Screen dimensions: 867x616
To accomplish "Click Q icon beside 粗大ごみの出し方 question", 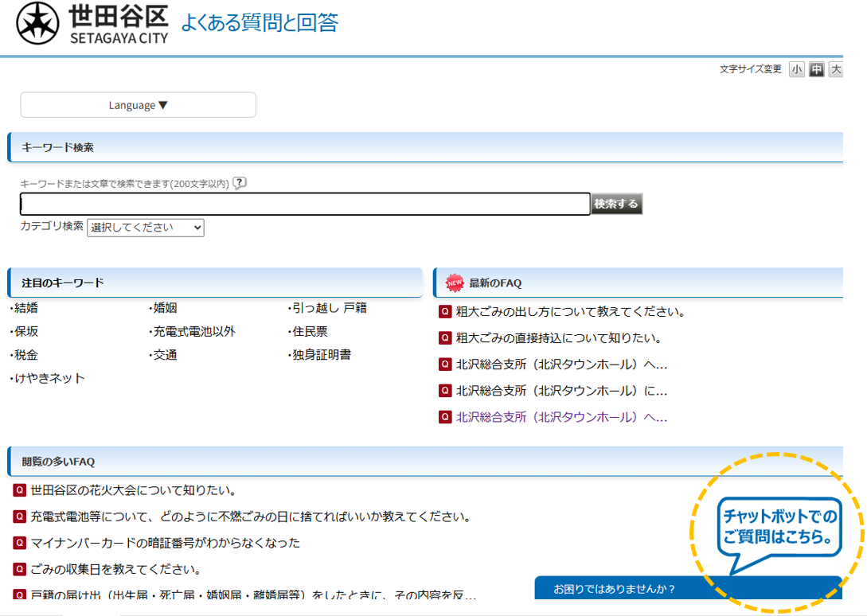I will click(x=445, y=312).
